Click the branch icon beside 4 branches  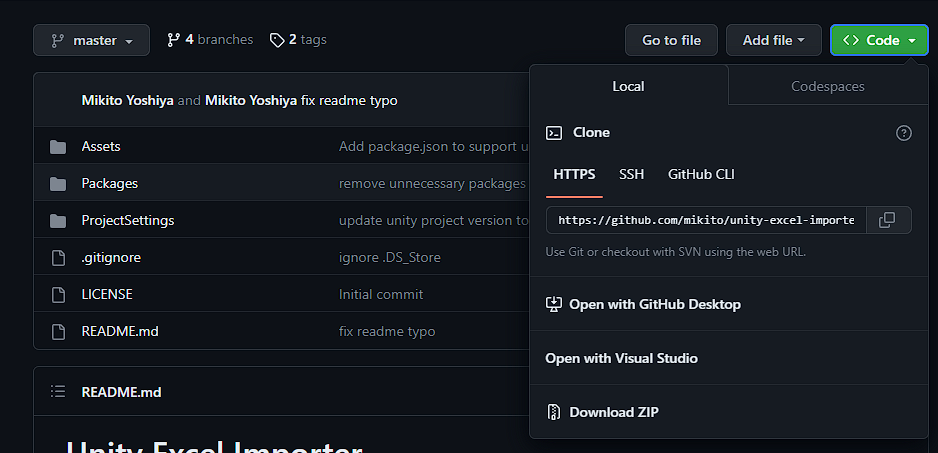pos(173,40)
